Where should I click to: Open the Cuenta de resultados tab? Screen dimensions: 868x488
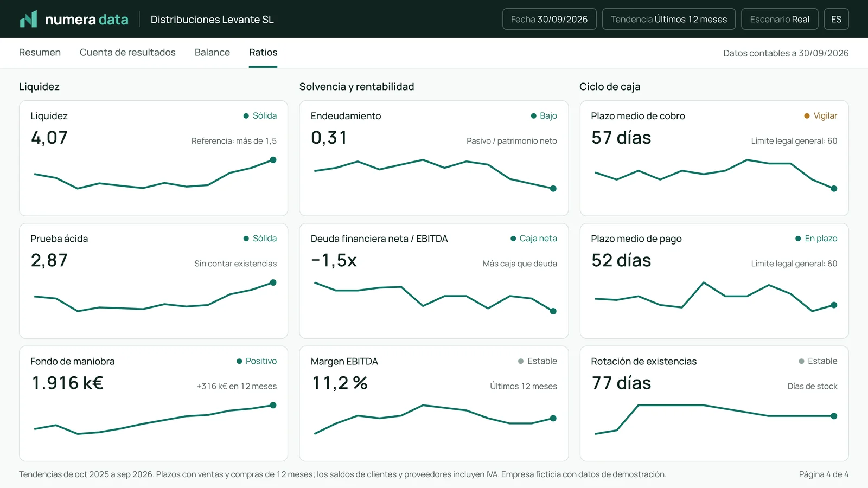click(127, 53)
